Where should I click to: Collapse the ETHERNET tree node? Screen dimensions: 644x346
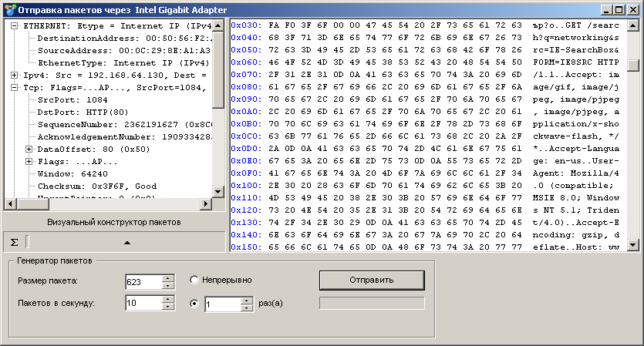click(x=14, y=26)
